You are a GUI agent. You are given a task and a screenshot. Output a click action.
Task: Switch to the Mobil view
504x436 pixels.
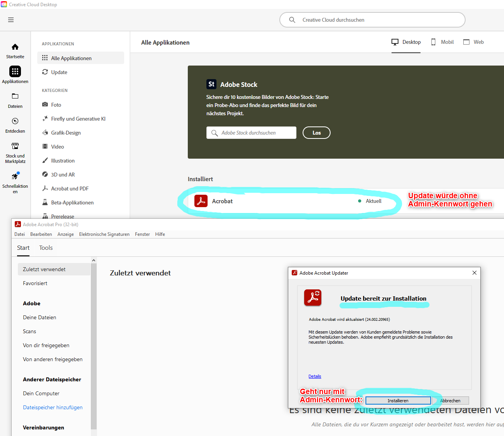442,42
